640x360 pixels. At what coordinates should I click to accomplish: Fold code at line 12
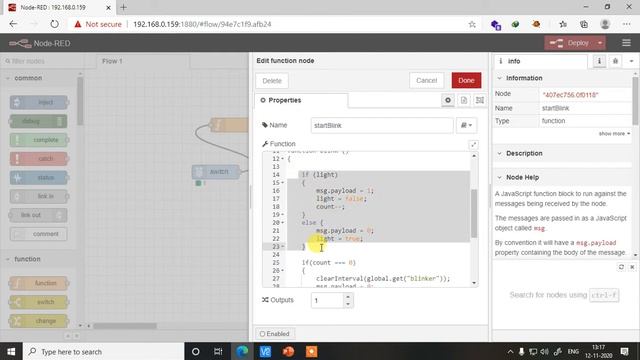pos(282,159)
